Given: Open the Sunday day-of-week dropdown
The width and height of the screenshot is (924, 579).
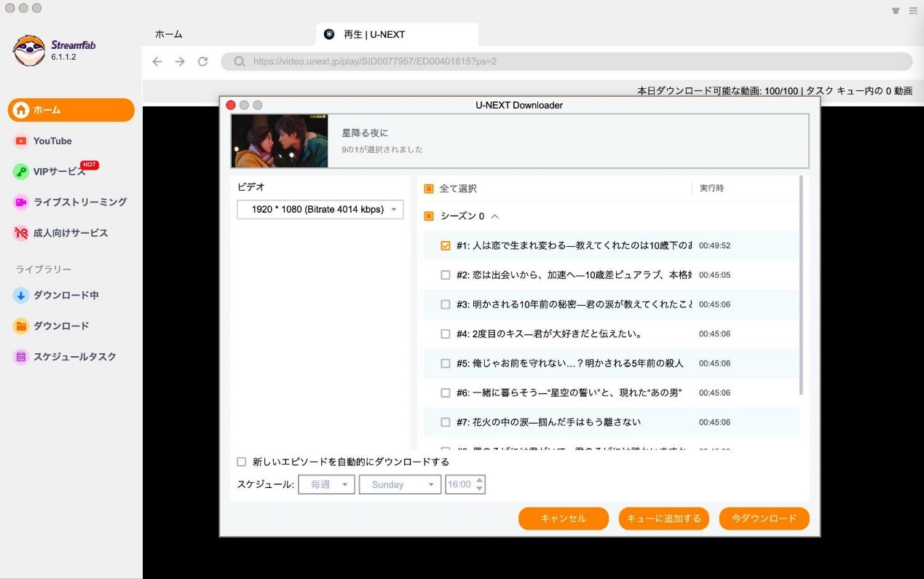Looking at the screenshot, I should coord(400,484).
